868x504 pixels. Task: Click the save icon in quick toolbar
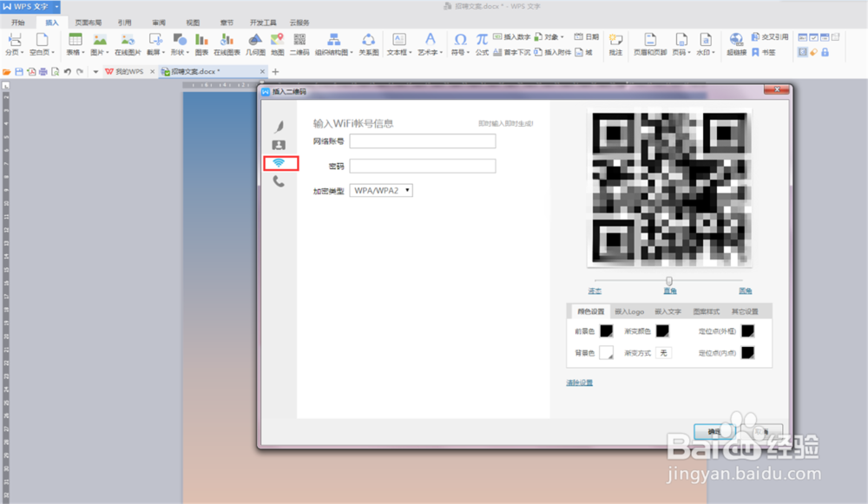(19, 72)
